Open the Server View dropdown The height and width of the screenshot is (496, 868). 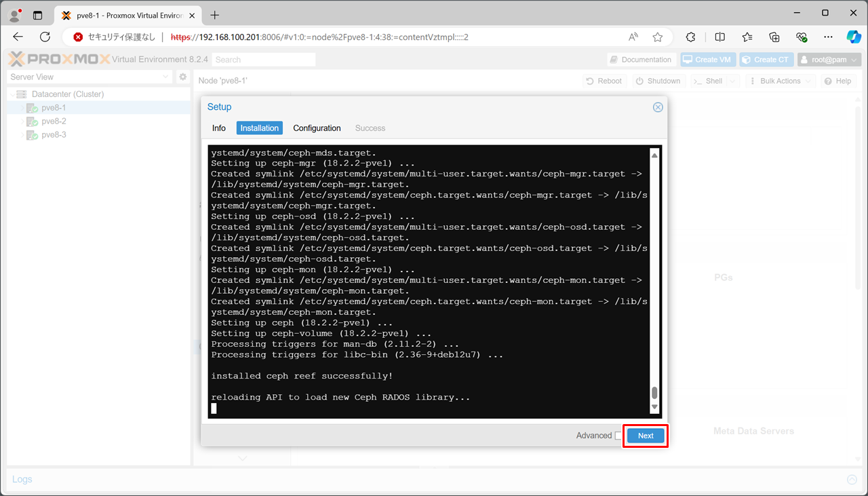pos(90,77)
